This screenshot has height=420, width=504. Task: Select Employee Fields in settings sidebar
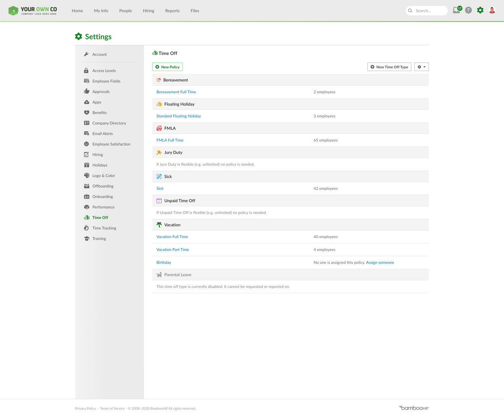pos(106,81)
